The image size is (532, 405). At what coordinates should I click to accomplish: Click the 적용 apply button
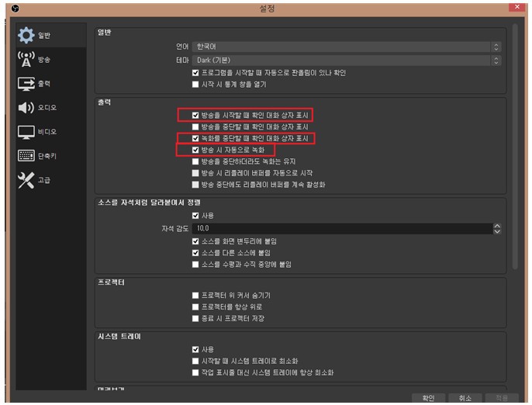click(x=502, y=398)
